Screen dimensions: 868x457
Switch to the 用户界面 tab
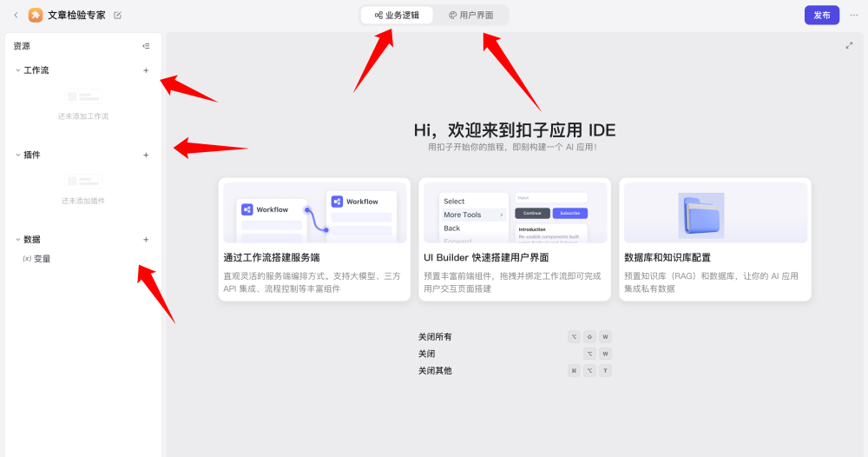[470, 15]
